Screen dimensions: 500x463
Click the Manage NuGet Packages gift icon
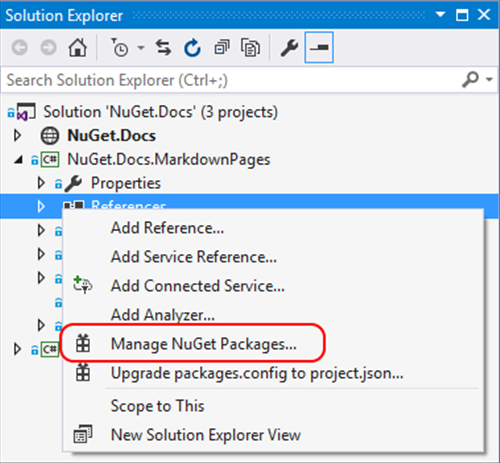tap(83, 343)
